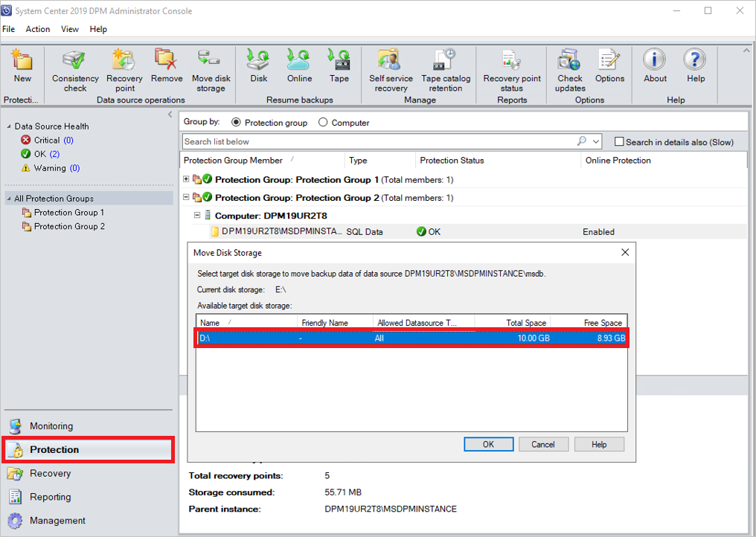Click Cancel in Move Disk Storage dialog

(x=543, y=445)
